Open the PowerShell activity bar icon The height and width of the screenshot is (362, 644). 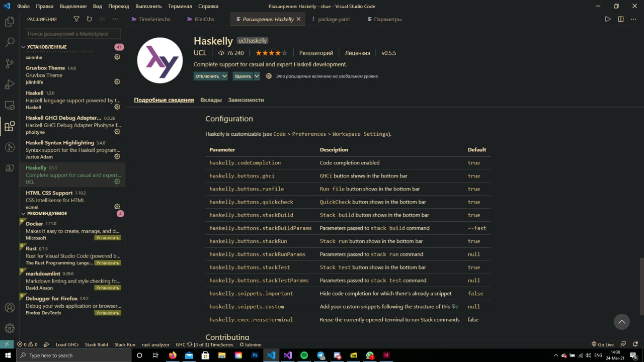[x=10, y=168]
